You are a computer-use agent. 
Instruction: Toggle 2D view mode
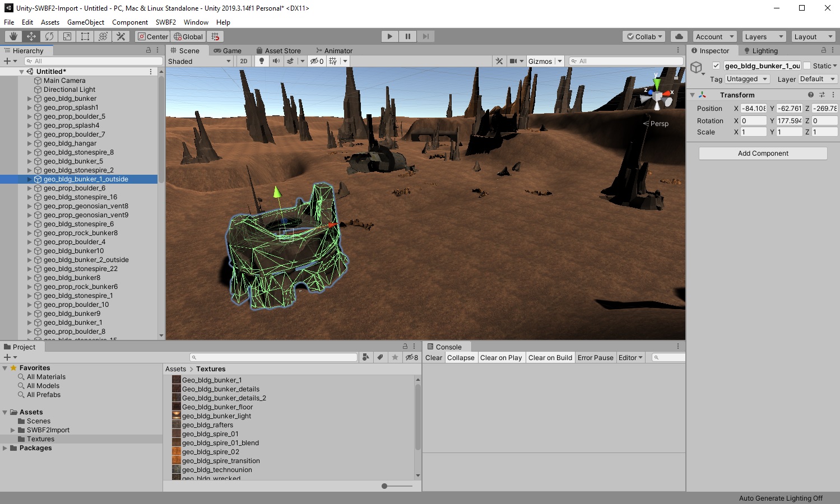(x=244, y=61)
